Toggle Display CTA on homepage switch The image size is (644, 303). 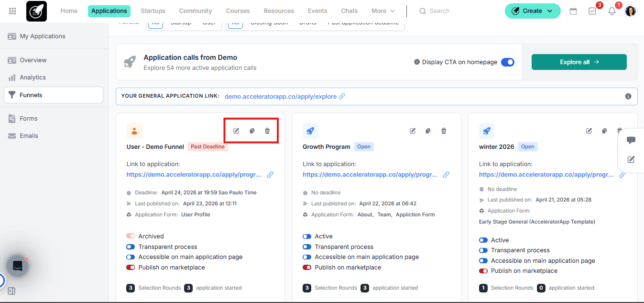click(x=508, y=62)
